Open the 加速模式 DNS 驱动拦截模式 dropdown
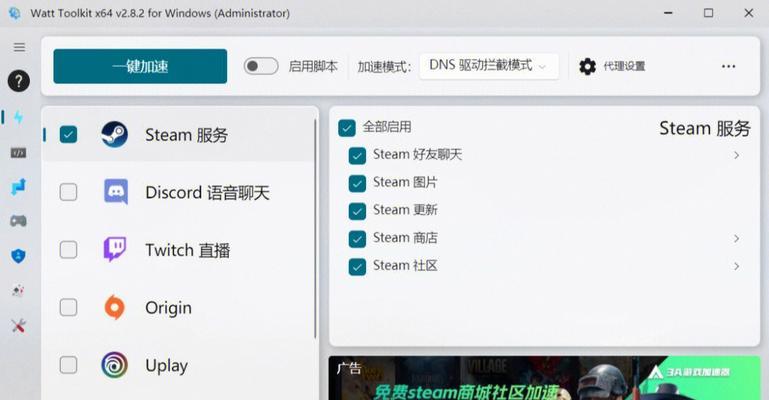 pyautogui.click(x=489, y=66)
